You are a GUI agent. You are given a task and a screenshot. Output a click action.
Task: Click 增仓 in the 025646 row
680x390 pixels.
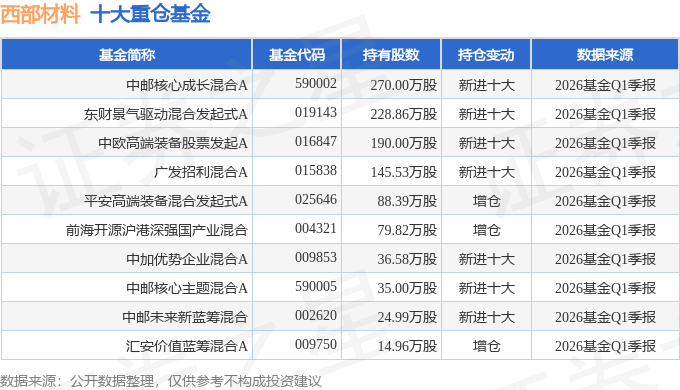pos(487,201)
